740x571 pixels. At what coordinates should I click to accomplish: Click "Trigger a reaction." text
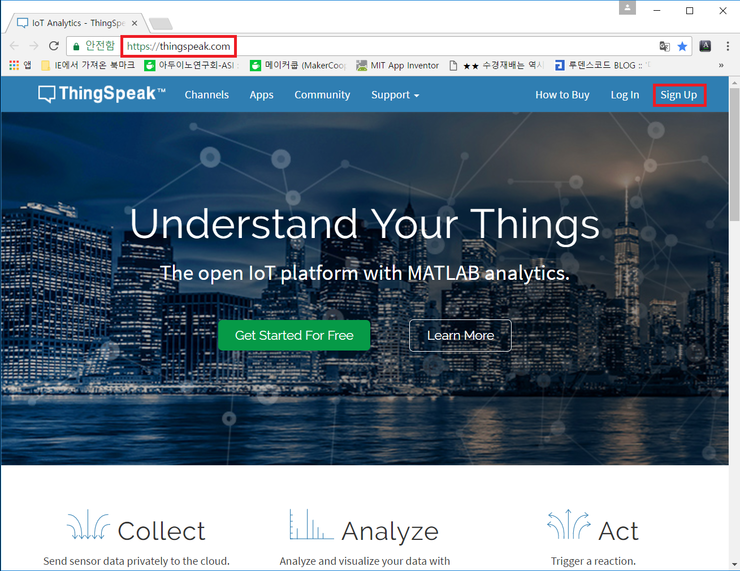(x=593, y=561)
